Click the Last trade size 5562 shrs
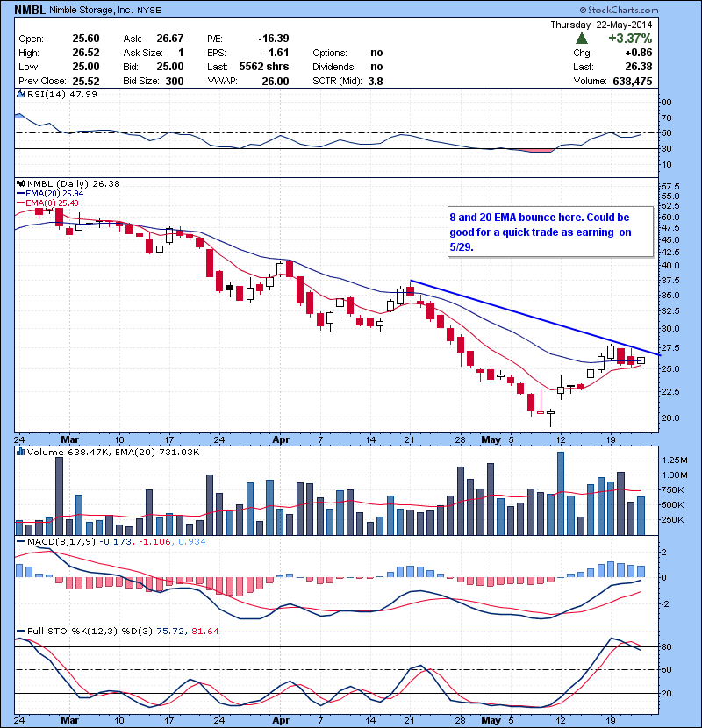 click(264, 67)
